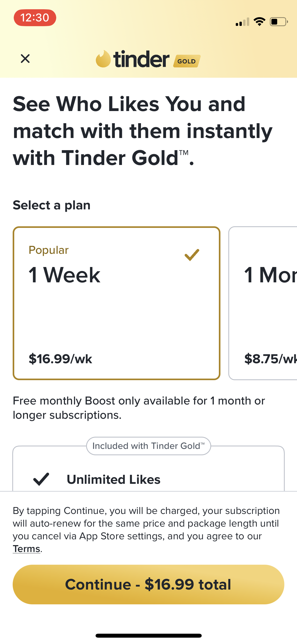This screenshot has width=297, height=644.
Task: Tap the Wi-Fi status icon
Action: pyautogui.click(x=259, y=22)
